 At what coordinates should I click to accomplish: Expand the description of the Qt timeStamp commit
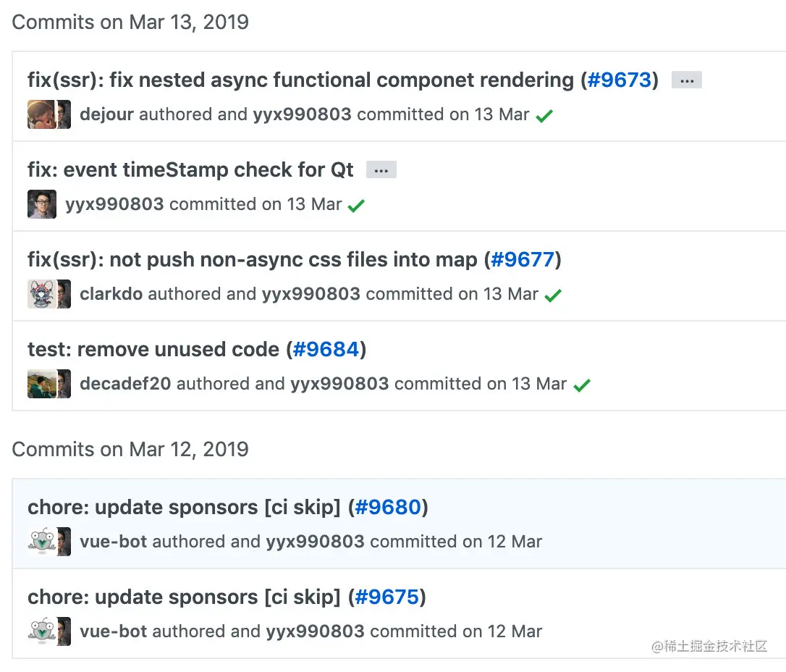click(x=381, y=170)
